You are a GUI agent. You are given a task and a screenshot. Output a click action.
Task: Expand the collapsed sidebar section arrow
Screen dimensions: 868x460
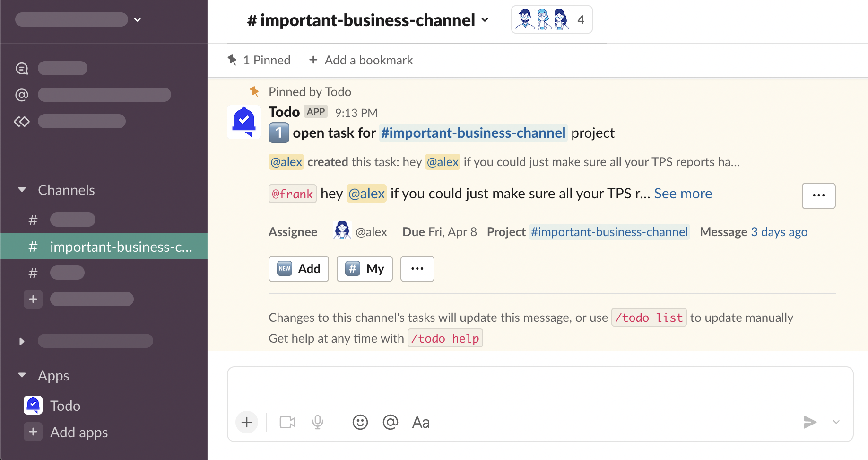click(22, 341)
